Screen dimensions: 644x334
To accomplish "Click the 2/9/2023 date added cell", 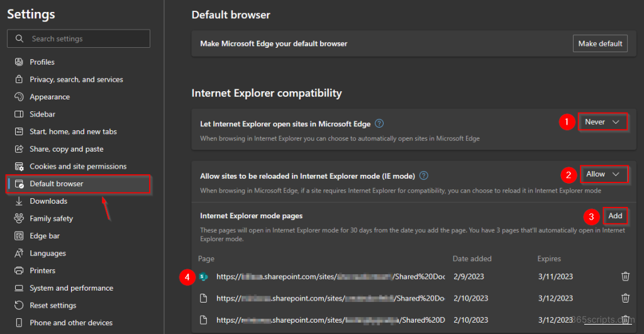I will click(x=469, y=277).
